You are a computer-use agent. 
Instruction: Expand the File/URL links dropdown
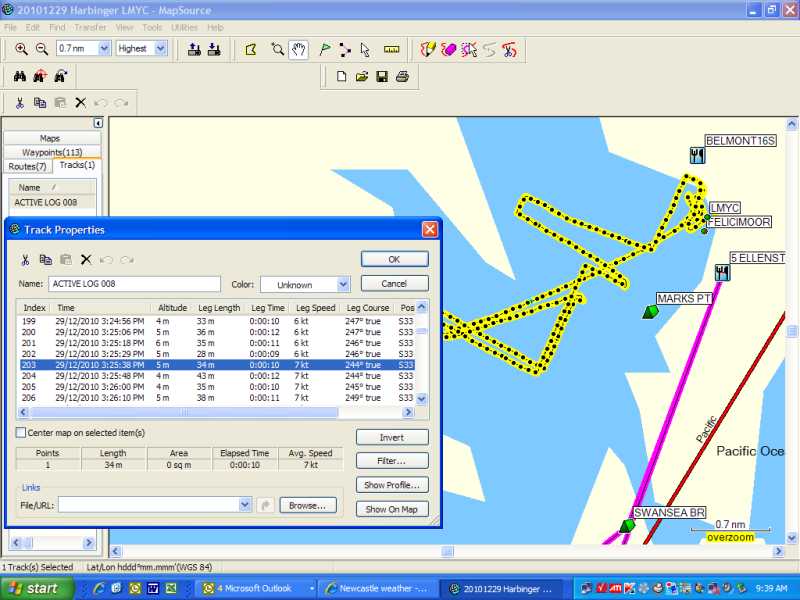click(x=244, y=507)
